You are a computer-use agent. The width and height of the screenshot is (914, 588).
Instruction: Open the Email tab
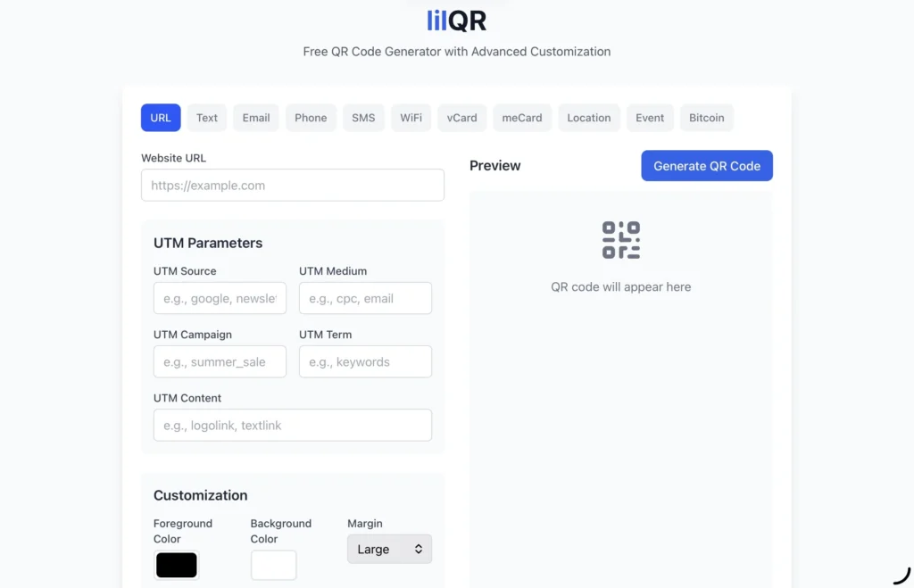[256, 118]
